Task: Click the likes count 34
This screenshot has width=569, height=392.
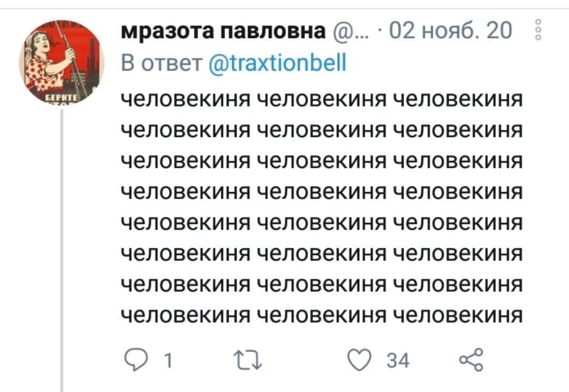Action: click(x=398, y=360)
